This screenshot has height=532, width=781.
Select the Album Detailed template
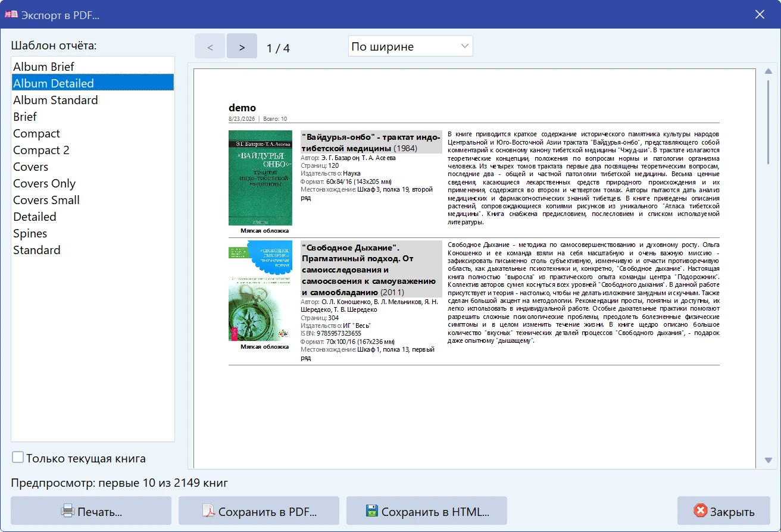tap(93, 83)
